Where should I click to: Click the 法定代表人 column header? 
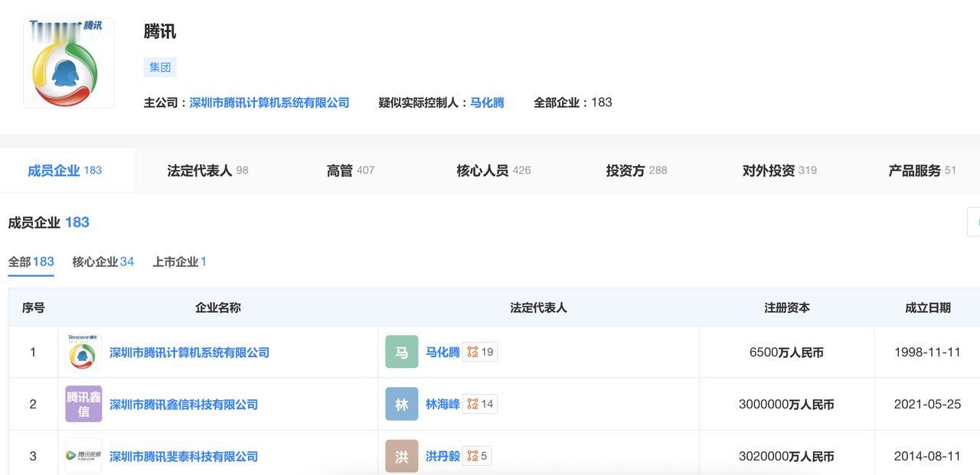[538, 307]
